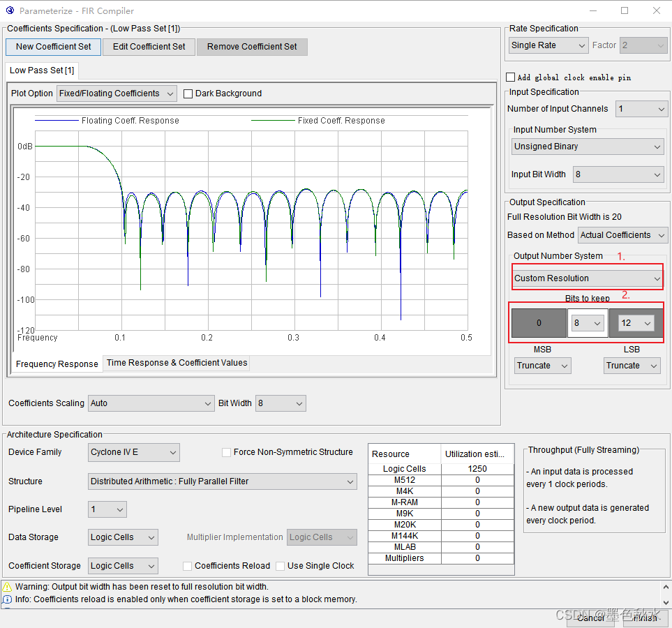This screenshot has width=672, height=628.
Task: Click the M-RAM resource row label
Action: point(405,502)
